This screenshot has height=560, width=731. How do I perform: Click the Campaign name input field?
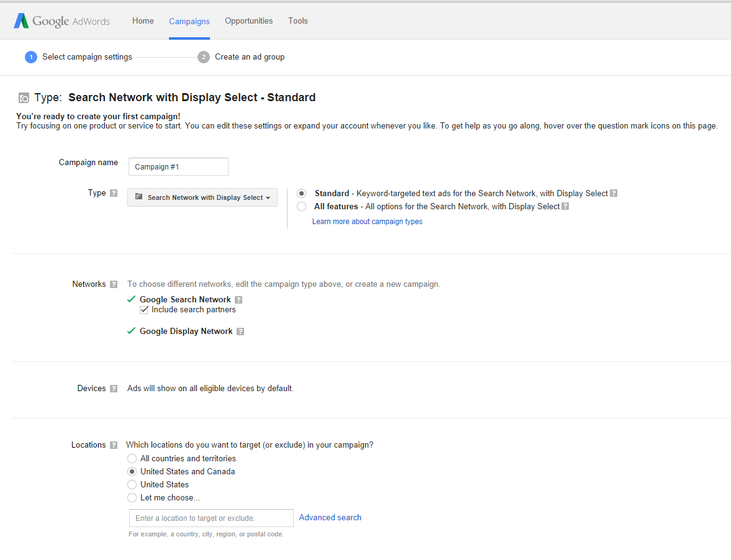[178, 167]
